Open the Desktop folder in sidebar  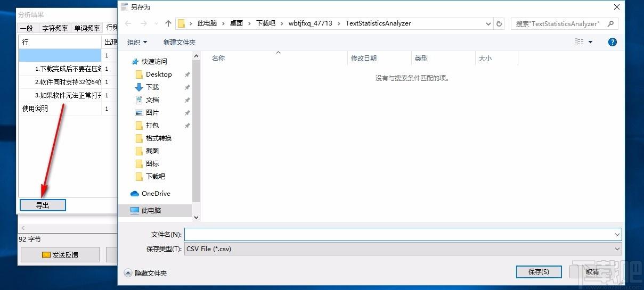click(159, 74)
